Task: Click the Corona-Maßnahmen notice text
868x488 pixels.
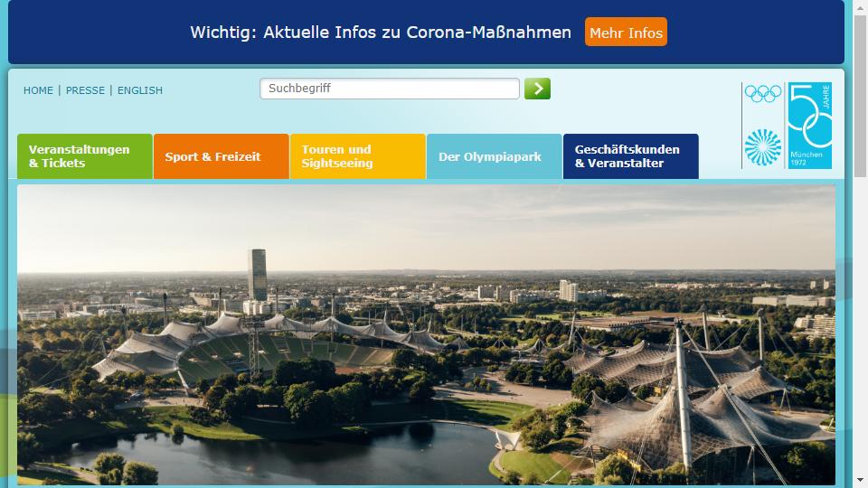Action: point(381,33)
